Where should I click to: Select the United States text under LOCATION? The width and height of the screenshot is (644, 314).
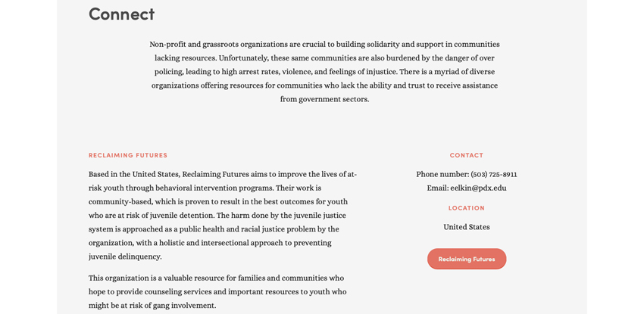coord(467,227)
